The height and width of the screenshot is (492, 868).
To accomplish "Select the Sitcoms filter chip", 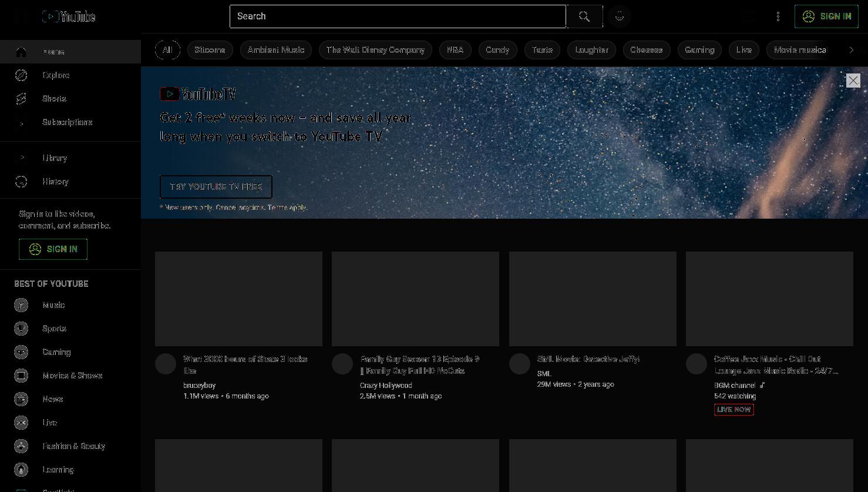I will (210, 50).
